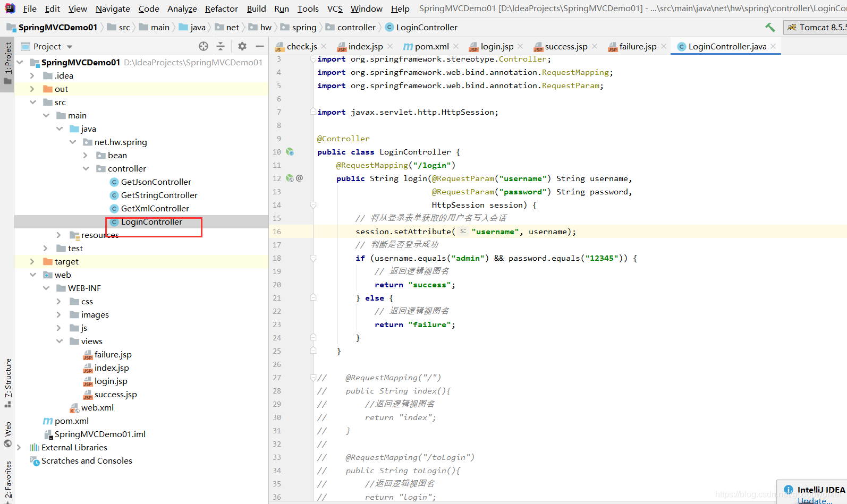Switch to the failure.jsp editor tab
847x504 pixels.
638,47
